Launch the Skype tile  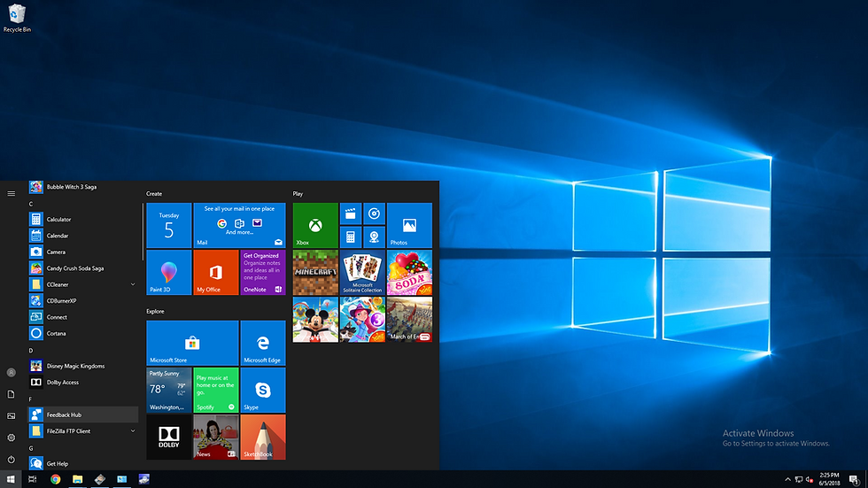263,390
